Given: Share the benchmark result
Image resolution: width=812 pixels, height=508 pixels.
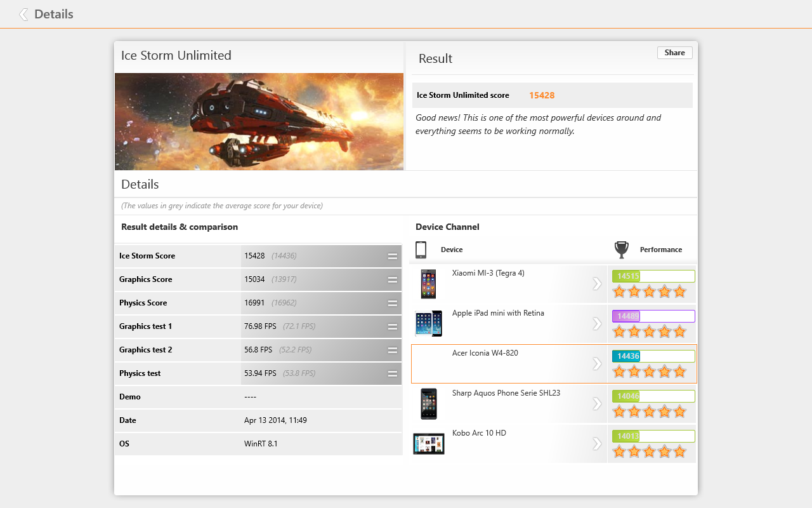Looking at the screenshot, I should (x=674, y=53).
